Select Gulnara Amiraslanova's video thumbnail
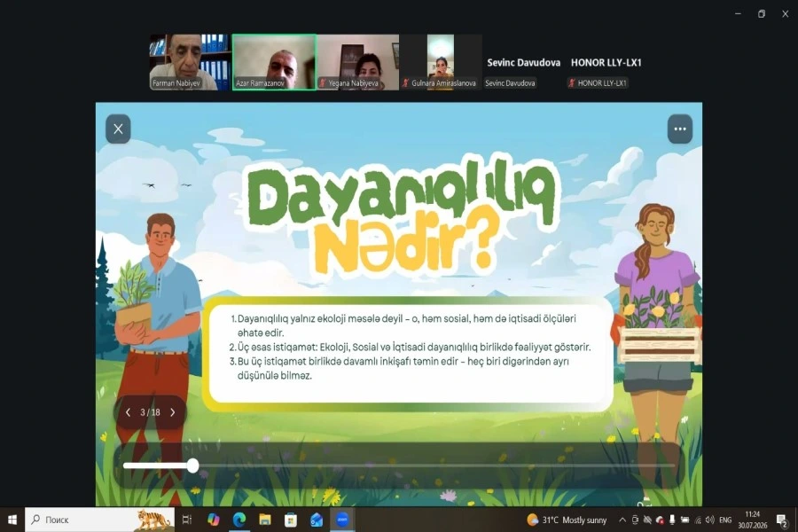Viewport: 798px width, 532px height. (441, 62)
